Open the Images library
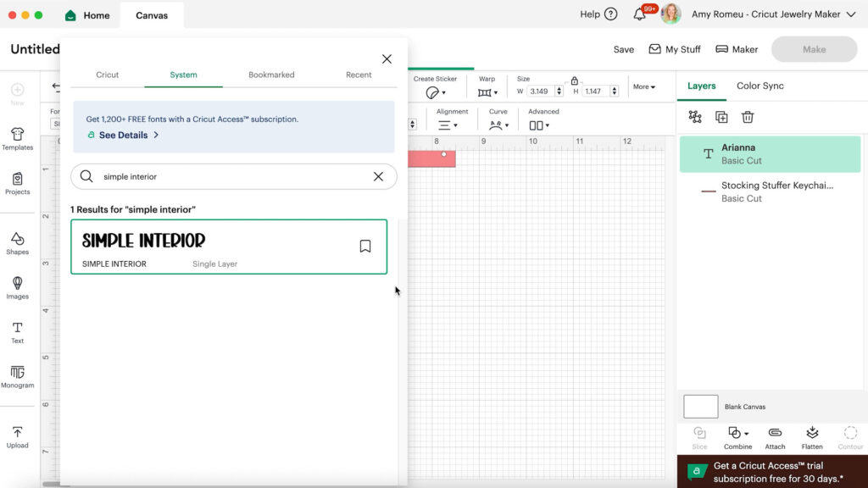868x488 pixels. [x=17, y=288]
